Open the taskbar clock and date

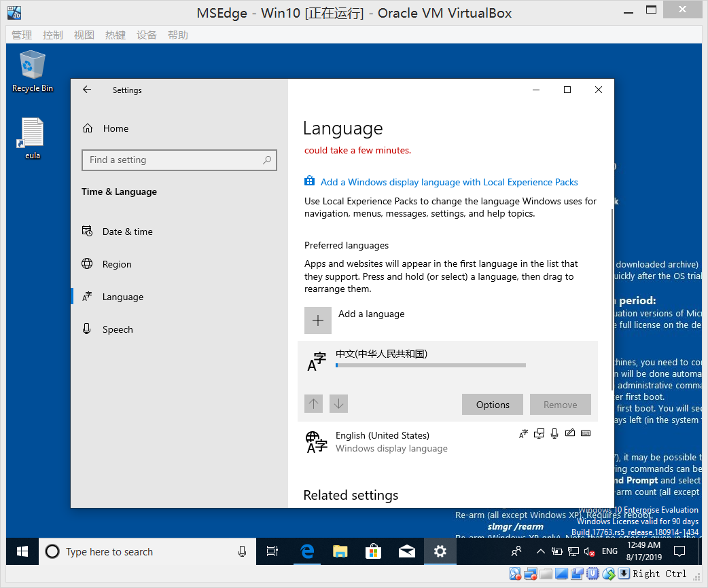click(644, 551)
